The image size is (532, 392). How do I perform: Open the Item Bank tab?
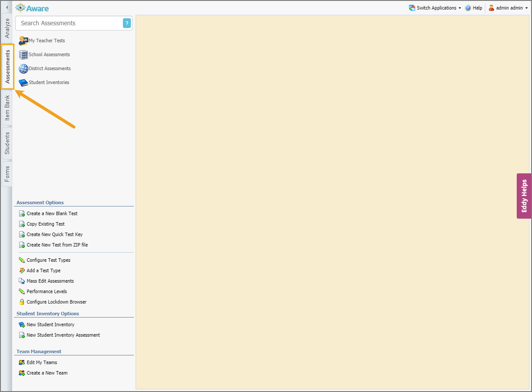7,108
